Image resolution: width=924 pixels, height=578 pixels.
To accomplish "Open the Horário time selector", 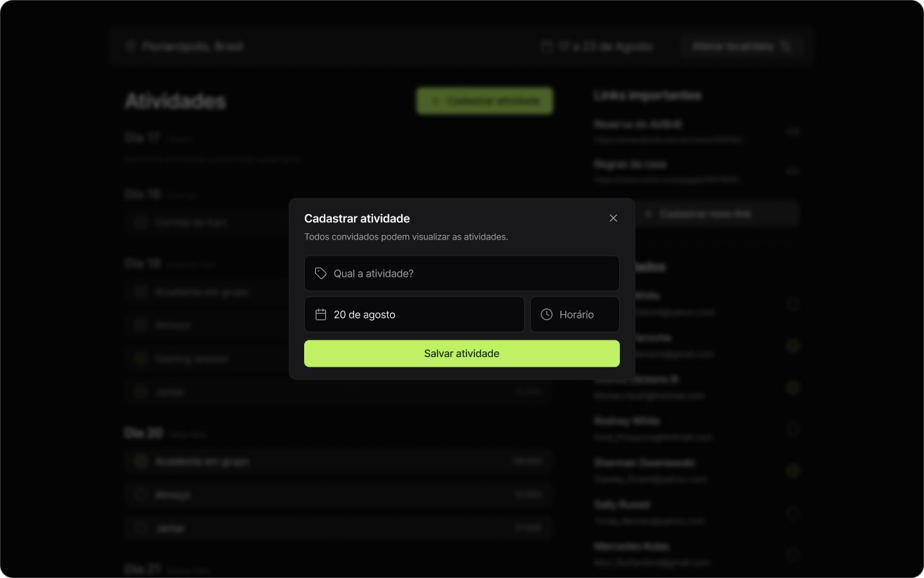I will click(x=575, y=315).
